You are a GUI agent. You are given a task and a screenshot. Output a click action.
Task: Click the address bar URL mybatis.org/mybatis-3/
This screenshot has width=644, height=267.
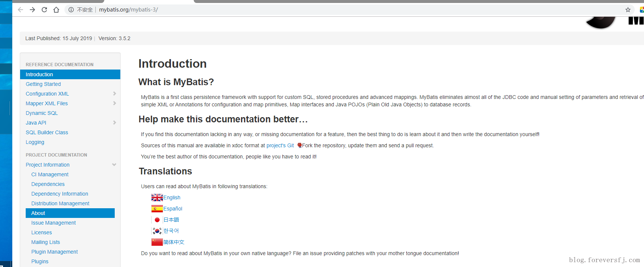coord(129,10)
